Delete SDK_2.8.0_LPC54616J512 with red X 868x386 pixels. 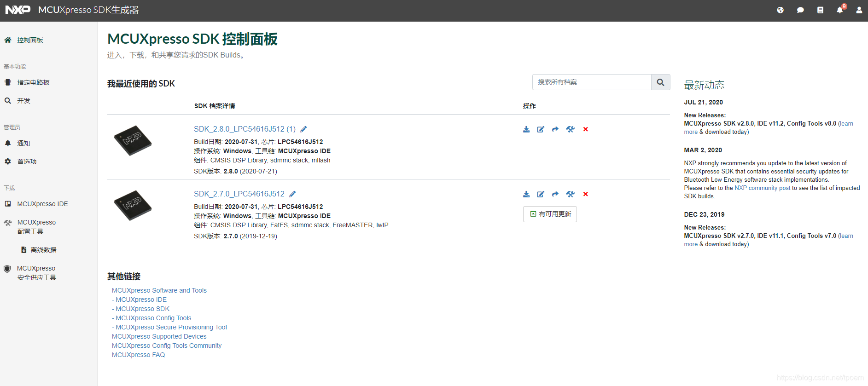pyautogui.click(x=586, y=129)
